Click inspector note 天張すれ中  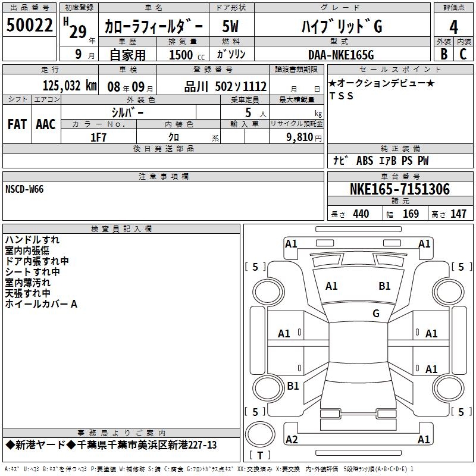pyautogui.click(x=27, y=293)
